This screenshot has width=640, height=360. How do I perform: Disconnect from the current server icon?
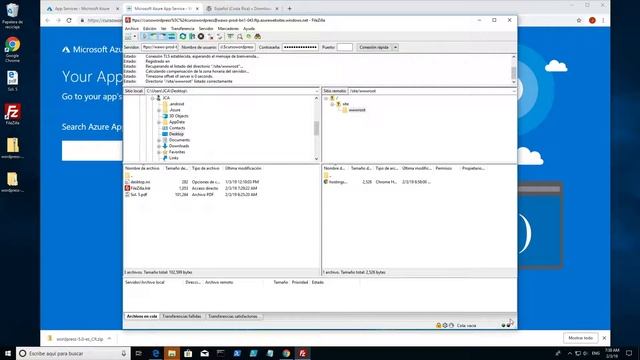(211, 37)
